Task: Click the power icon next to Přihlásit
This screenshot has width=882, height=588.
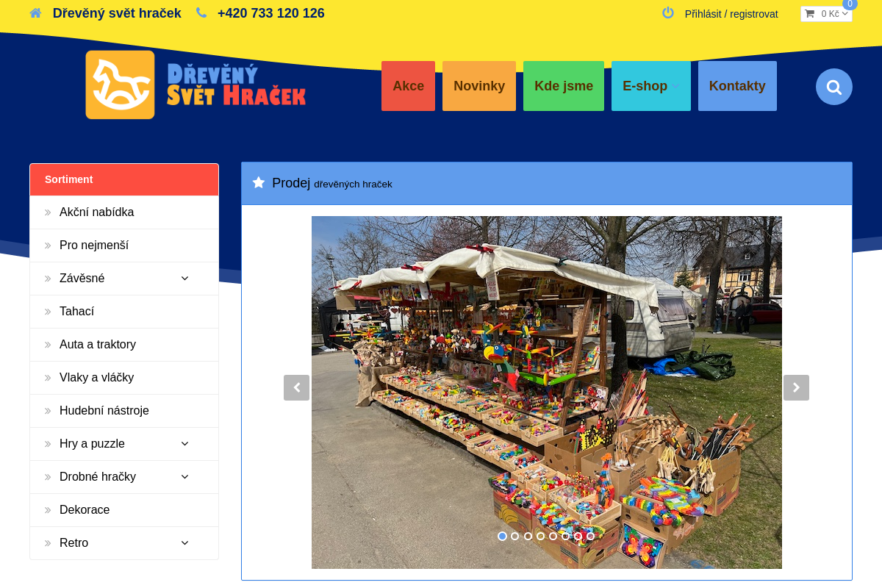Action: coord(667,13)
